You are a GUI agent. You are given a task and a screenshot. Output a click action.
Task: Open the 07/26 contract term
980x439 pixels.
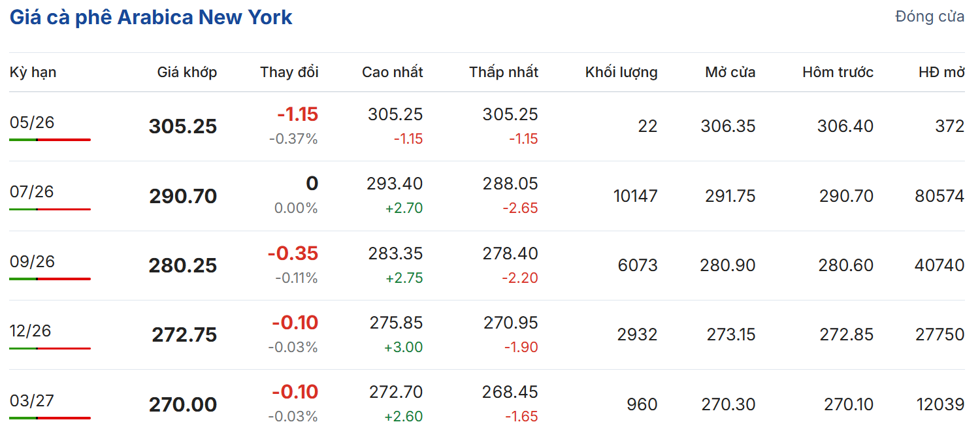(32, 191)
